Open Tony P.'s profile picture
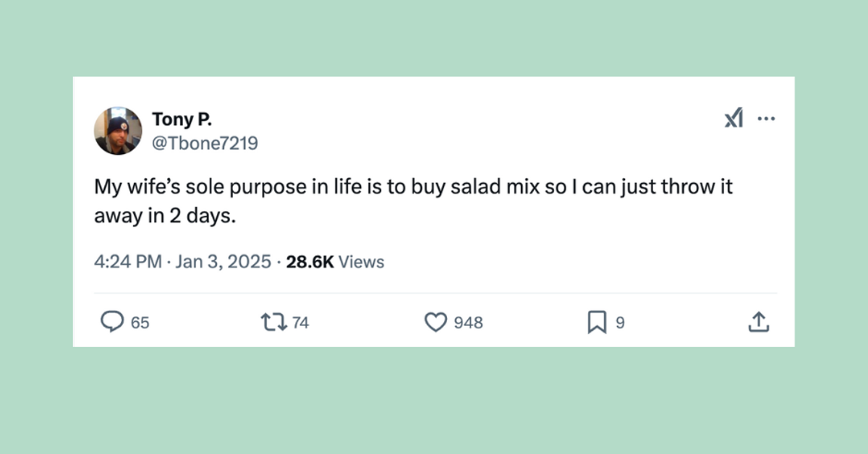 [x=118, y=131]
